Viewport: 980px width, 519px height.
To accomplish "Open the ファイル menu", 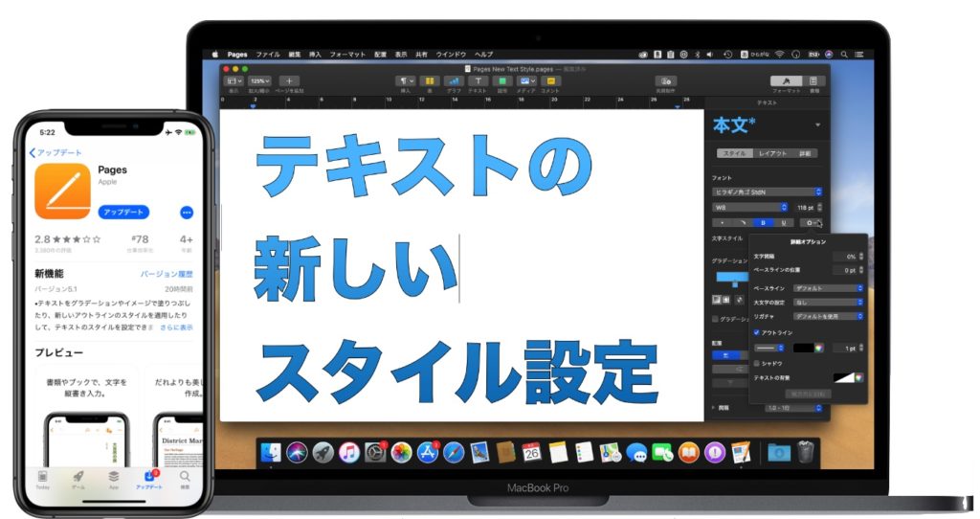I will [268, 55].
